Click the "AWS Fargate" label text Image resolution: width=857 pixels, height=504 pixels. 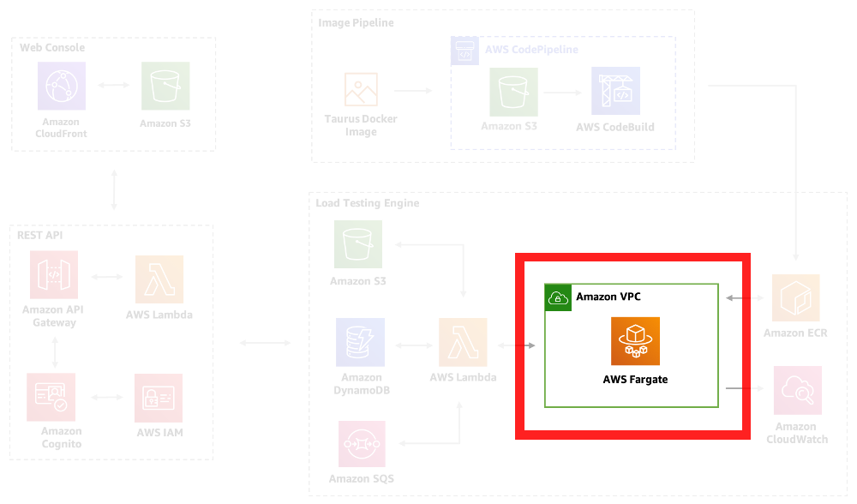[635, 380]
